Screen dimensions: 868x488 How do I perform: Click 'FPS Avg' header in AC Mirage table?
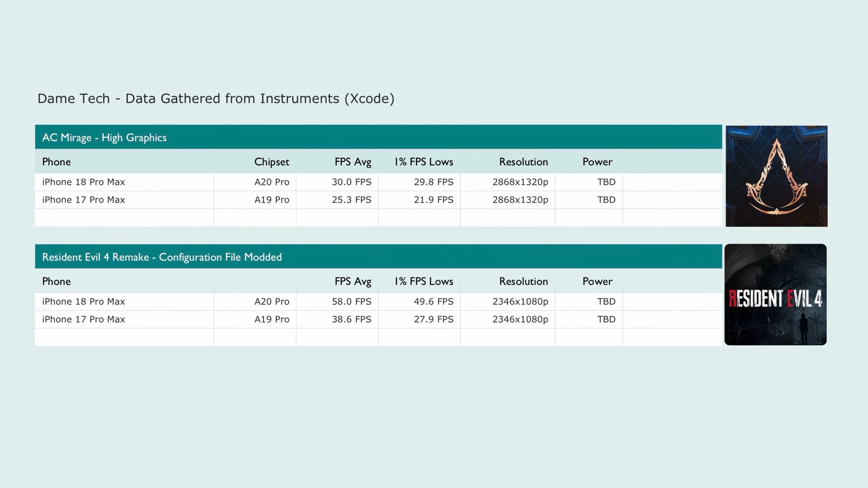(353, 162)
